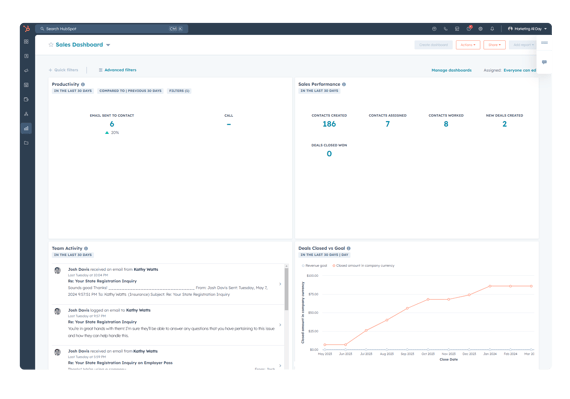Open the workflow hierarchy icon in sidebar
The image size is (570, 399).
(26, 114)
